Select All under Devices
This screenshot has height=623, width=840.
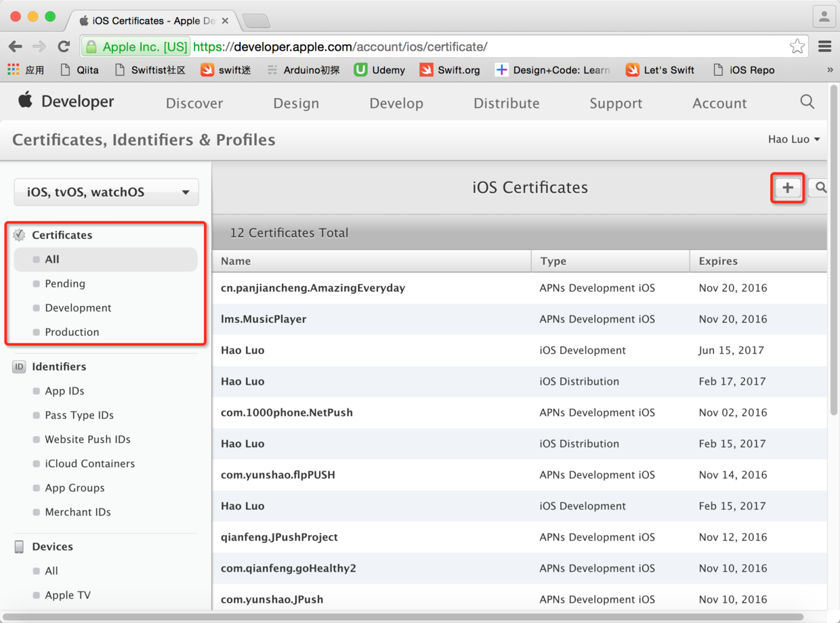(51, 572)
